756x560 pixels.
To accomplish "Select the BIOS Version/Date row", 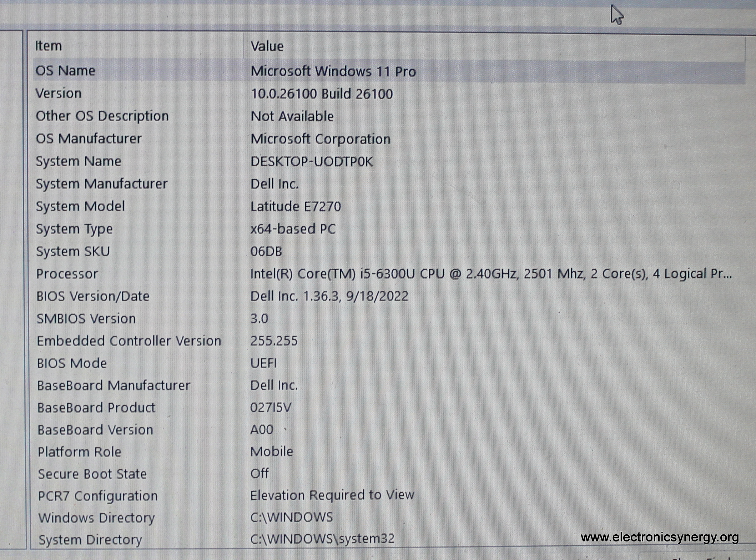I will coord(93,296).
